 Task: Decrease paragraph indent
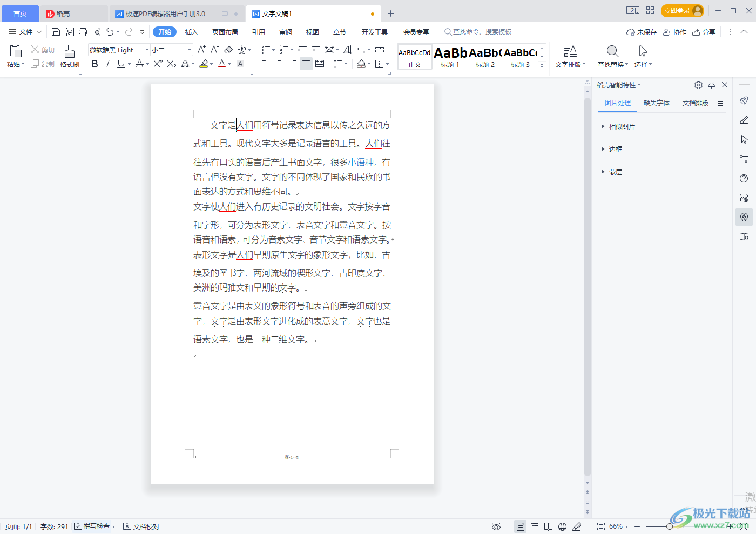coord(302,50)
